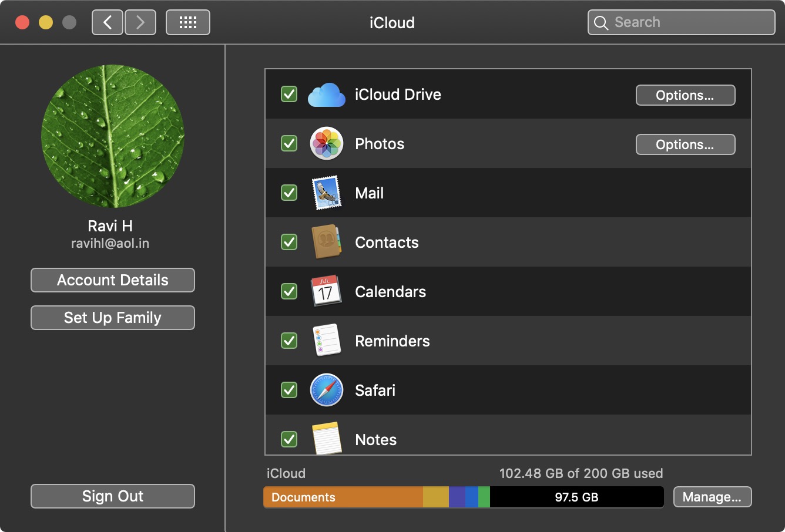The width and height of the screenshot is (785, 532).
Task: Toggle the Calendars checkbox
Action: [x=289, y=291]
